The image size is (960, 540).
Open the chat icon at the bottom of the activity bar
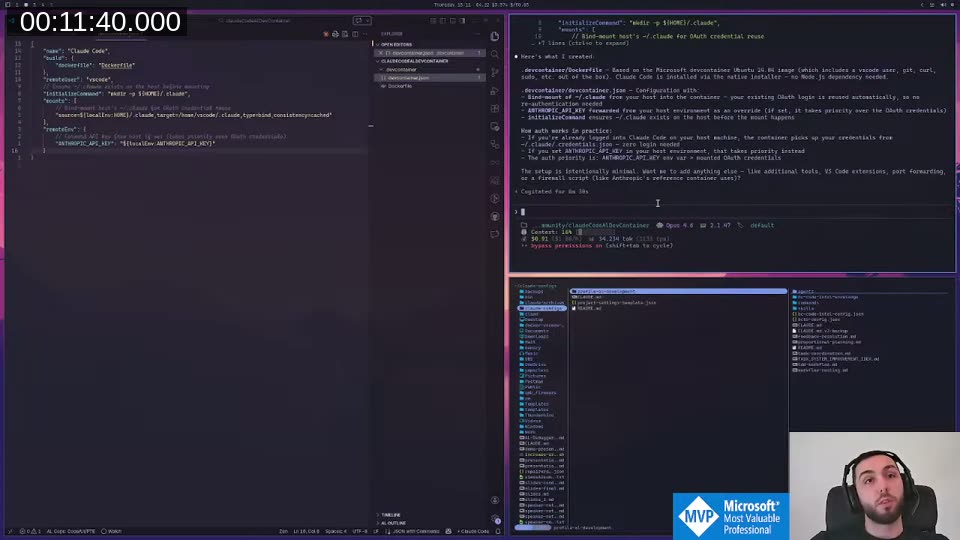tap(495, 234)
